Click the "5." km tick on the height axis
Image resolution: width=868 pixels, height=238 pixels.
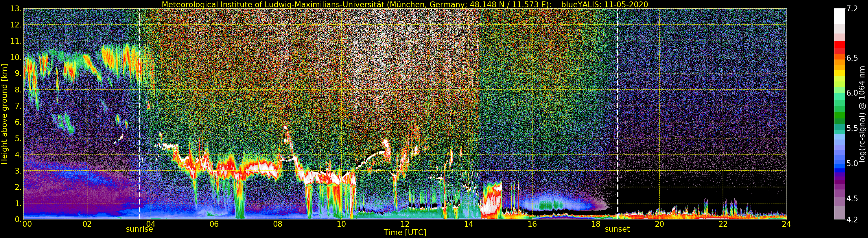point(18,138)
